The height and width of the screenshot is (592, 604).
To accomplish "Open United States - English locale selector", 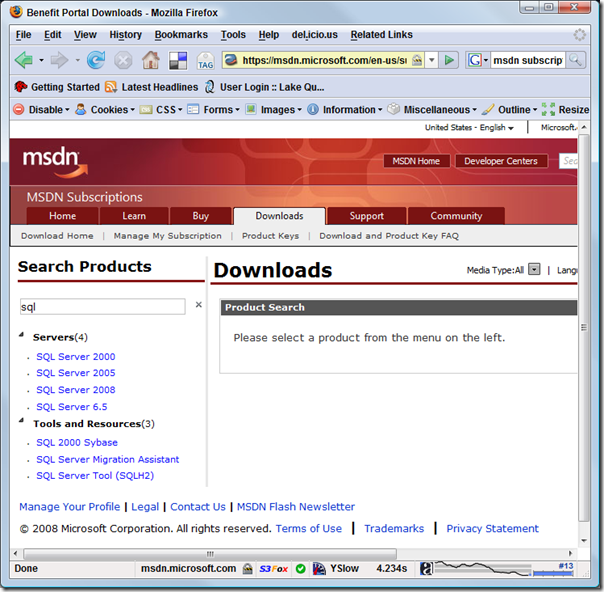I will (x=469, y=127).
